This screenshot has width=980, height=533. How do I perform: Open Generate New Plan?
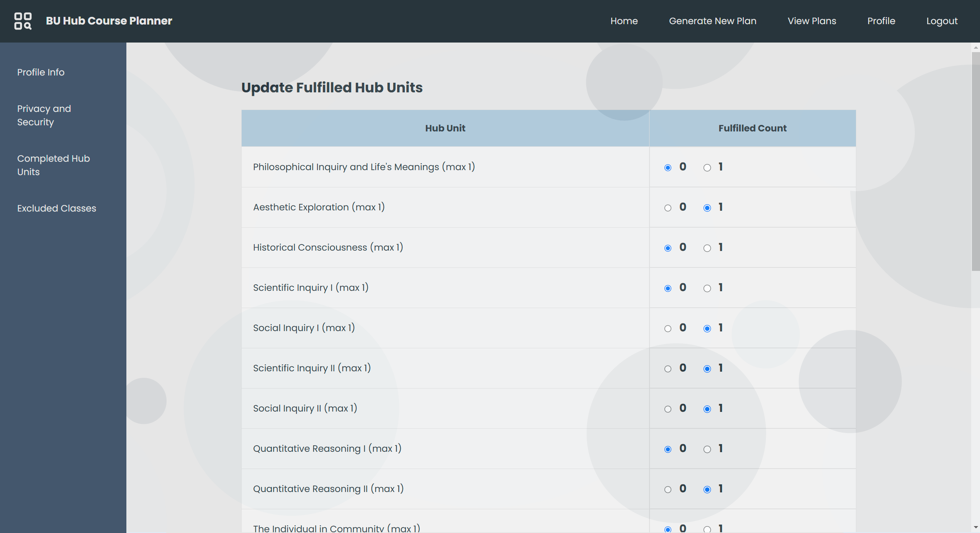click(x=712, y=21)
